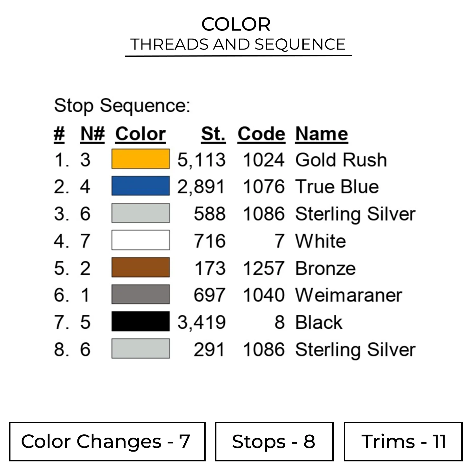Click the Weimaraner gray swatch
The image size is (476, 476).
point(140,294)
